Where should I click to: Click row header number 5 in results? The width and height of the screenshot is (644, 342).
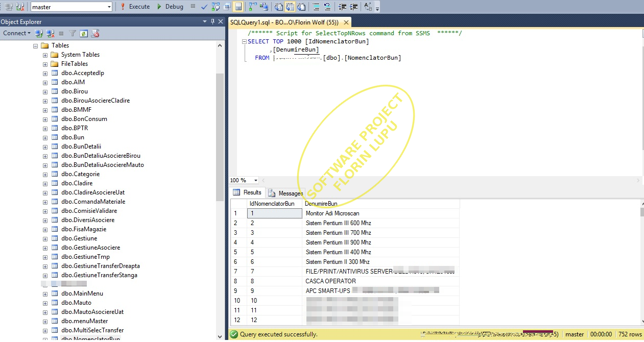pos(238,252)
